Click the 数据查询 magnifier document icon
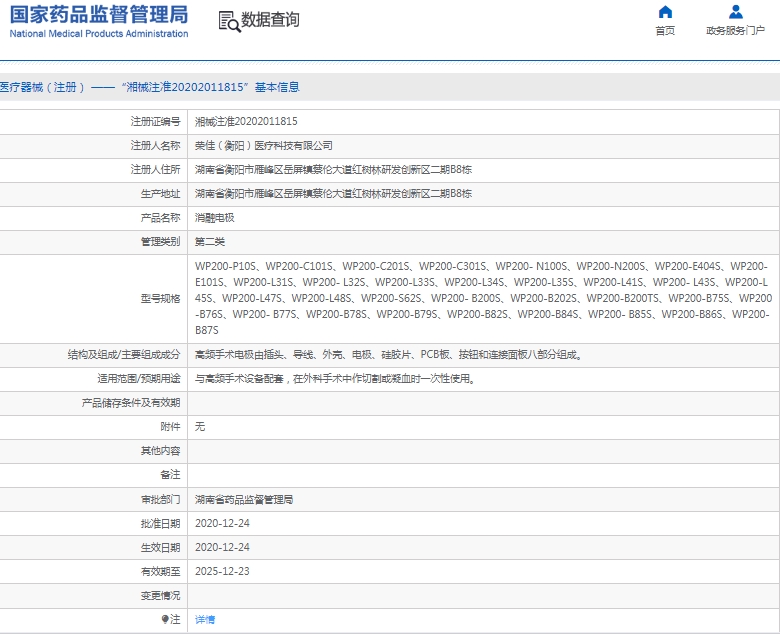This screenshot has height=638, width=780. pos(229,21)
